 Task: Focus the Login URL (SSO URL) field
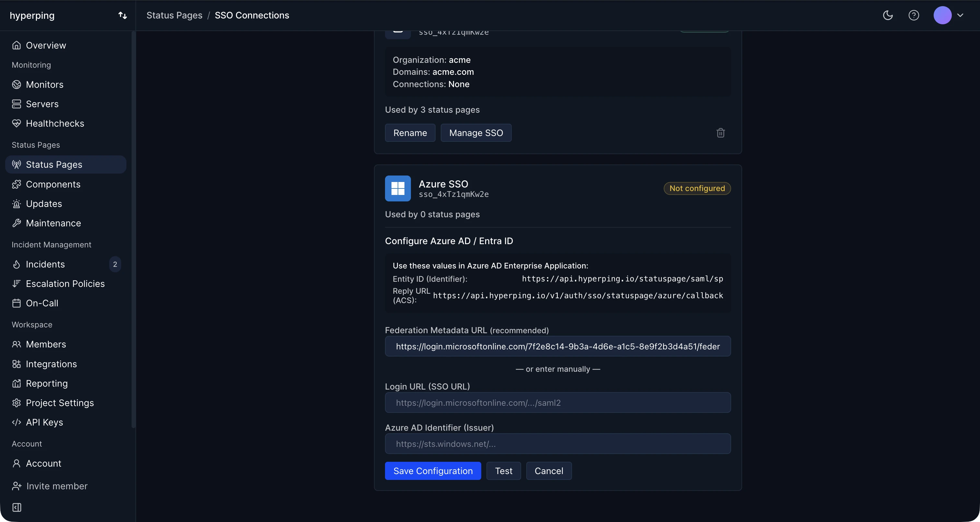pyautogui.click(x=558, y=402)
